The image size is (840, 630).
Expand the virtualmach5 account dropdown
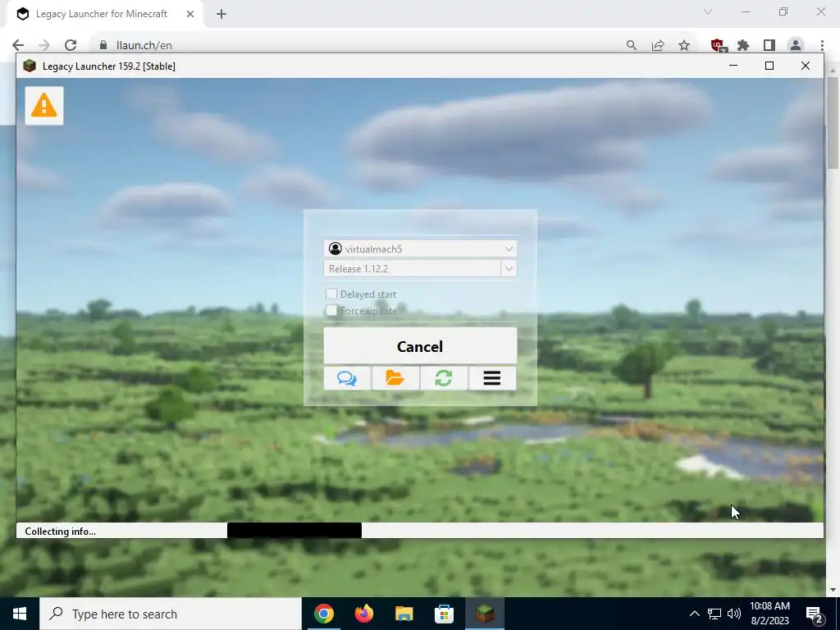(509, 249)
